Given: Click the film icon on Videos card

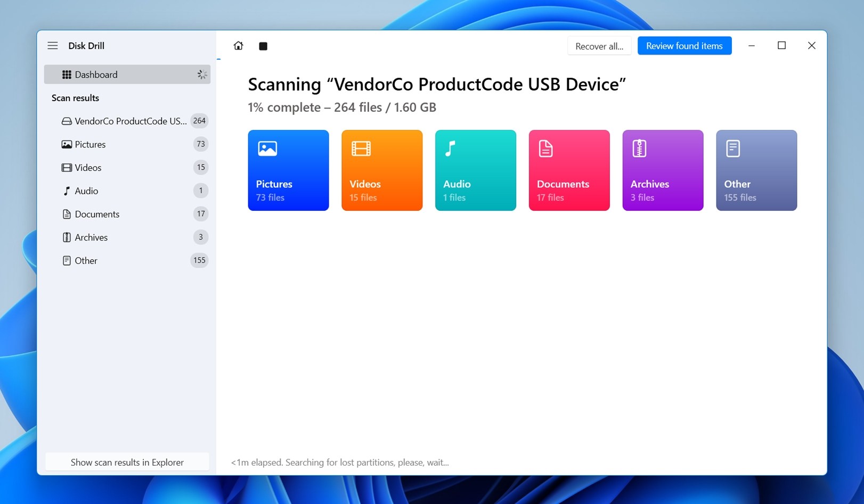Looking at the screenshot, I should pos(361,148).
